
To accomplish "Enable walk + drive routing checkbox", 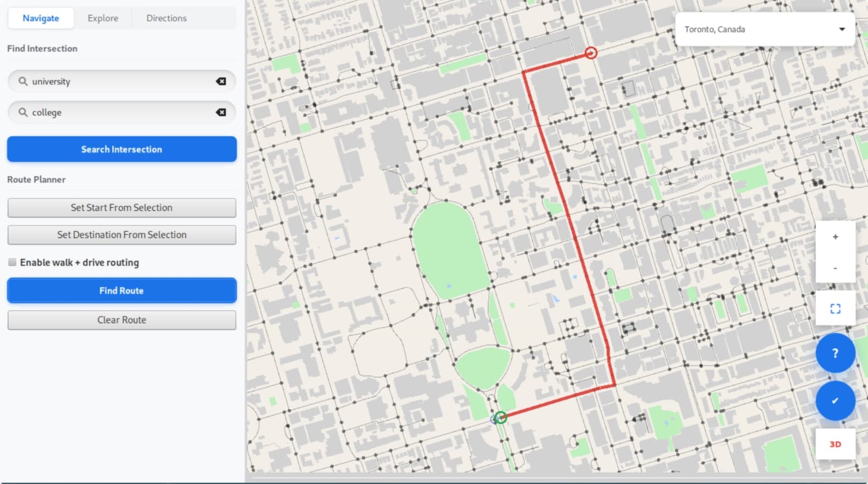I will tap(12, 262).
